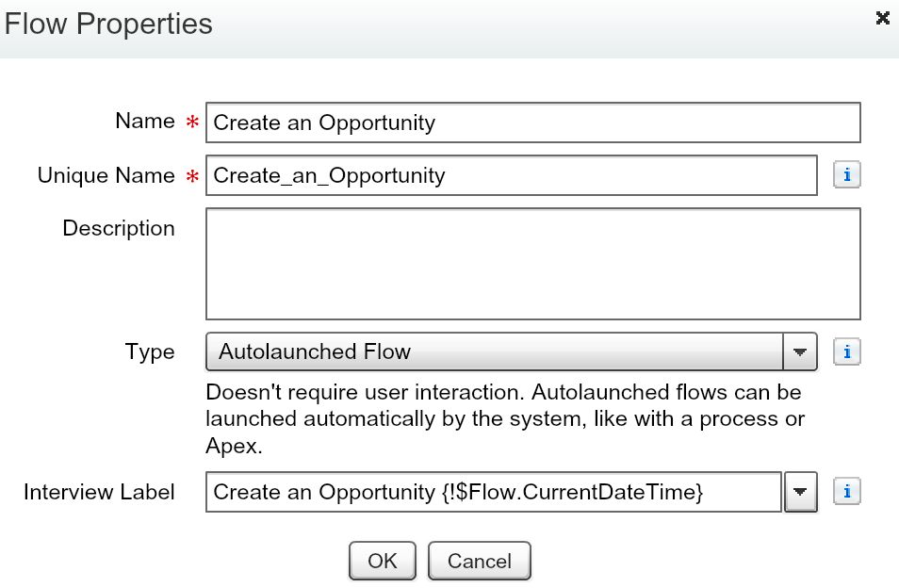Click the Cancel button

point(480,561)
